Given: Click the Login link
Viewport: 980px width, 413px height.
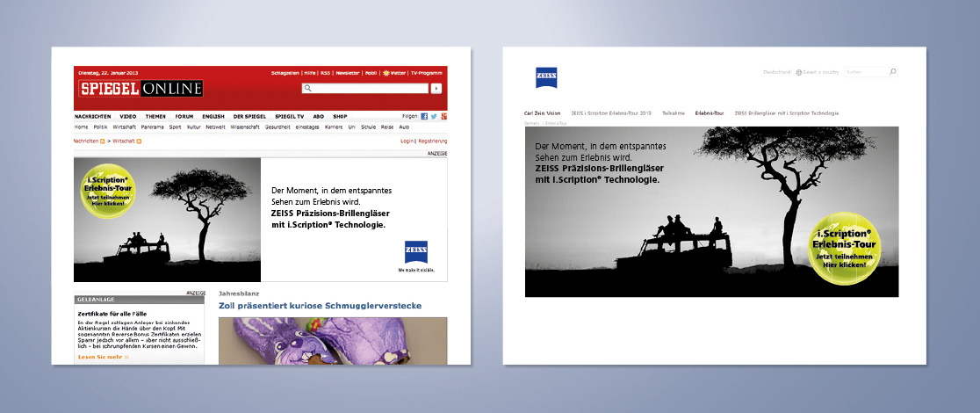Looking at the screenshot, I should point(407,141).
